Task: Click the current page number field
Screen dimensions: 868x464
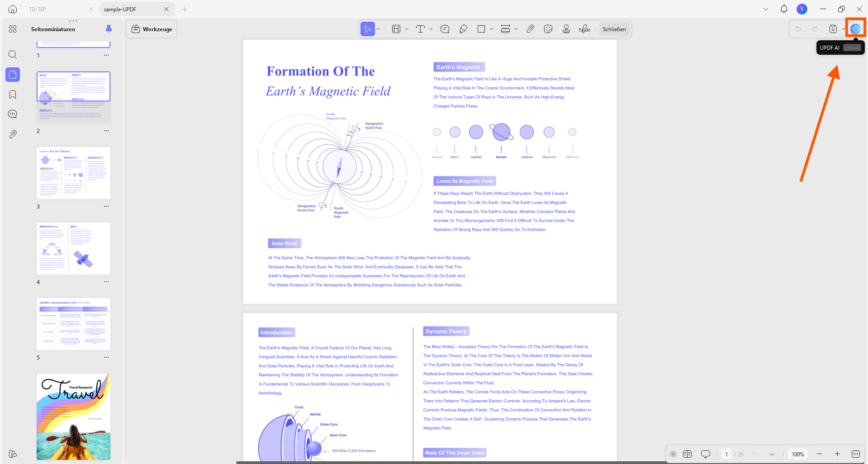Action: click(x=726, y=454)
